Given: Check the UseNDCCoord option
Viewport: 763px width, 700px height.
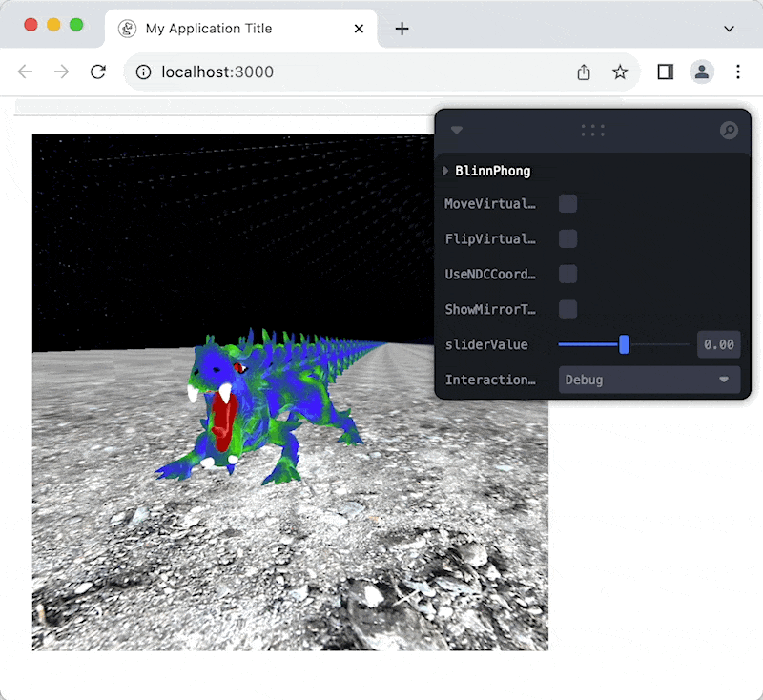Looking at the screenshot, I should (x=567, y=275).
